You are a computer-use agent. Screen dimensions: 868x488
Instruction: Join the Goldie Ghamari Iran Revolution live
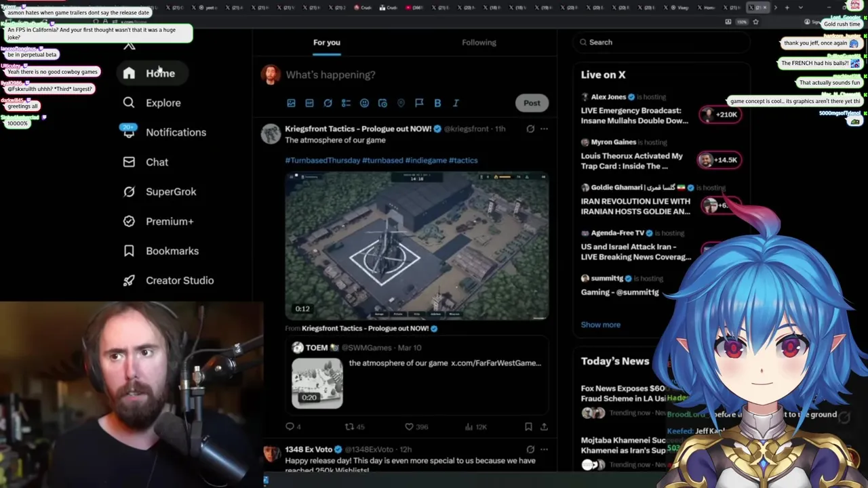pyautogui.click(x=635, y=206)
